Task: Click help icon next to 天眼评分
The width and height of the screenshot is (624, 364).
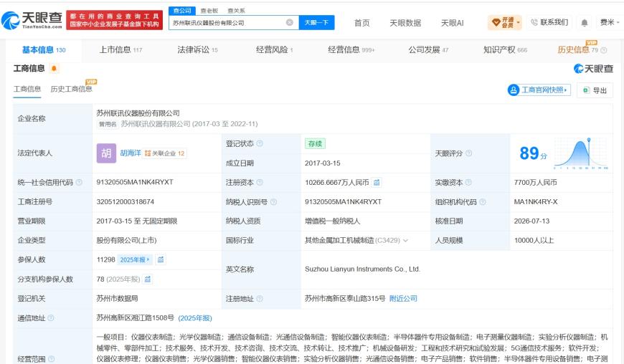Action: [x=469, y=153]
